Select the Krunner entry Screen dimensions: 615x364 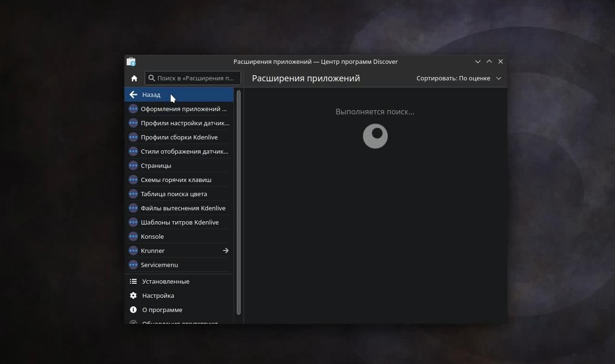click(179, 251)
